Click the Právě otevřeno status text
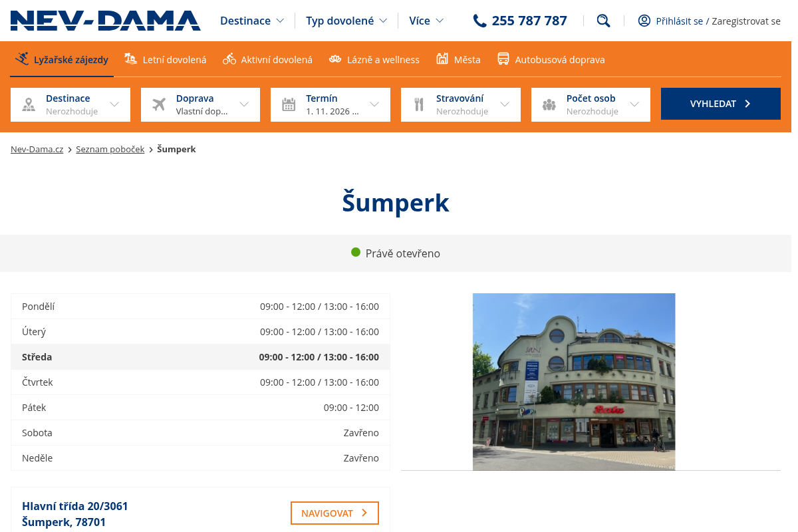 click(403, 253)
